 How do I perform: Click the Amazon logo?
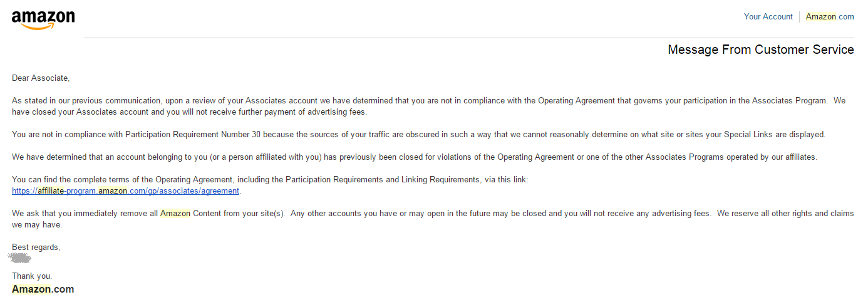43,19
